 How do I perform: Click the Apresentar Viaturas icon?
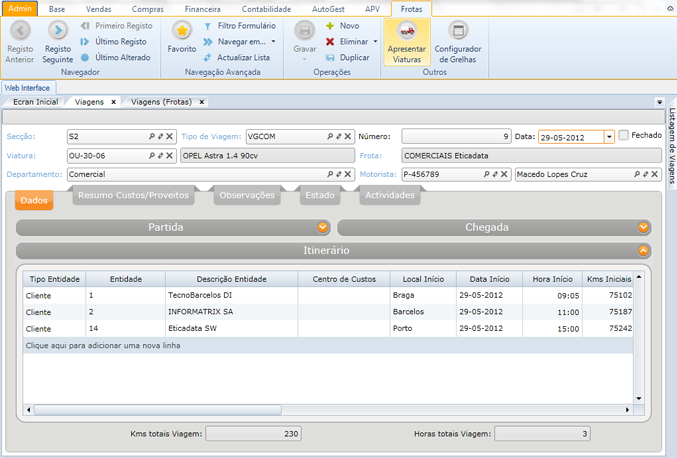(x=405, y=32)
